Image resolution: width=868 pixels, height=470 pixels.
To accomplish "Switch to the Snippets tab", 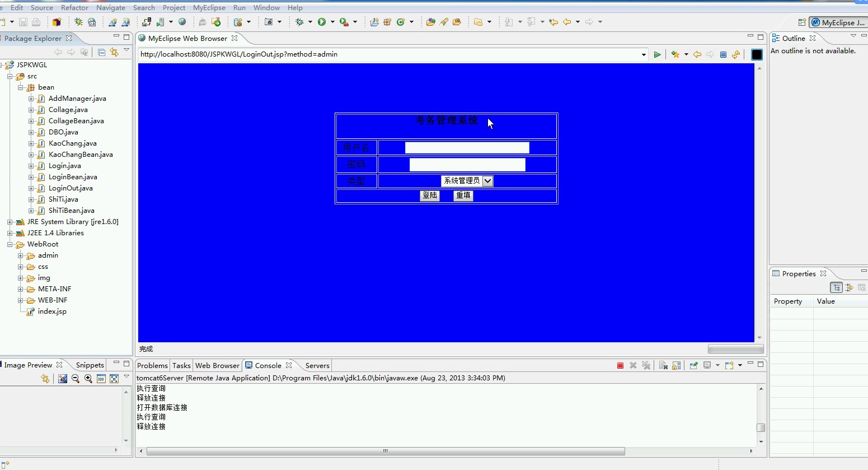I will pyautogui.click(x=90, y=365).
